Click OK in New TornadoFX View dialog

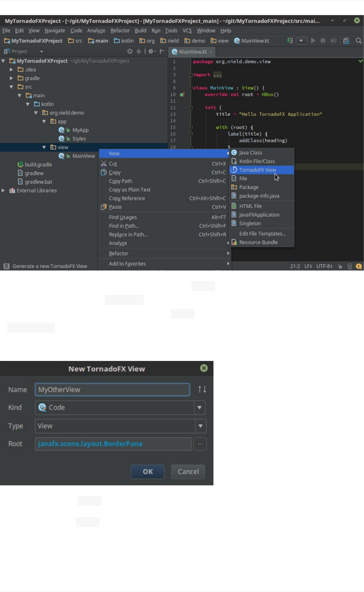pos(147,471)
